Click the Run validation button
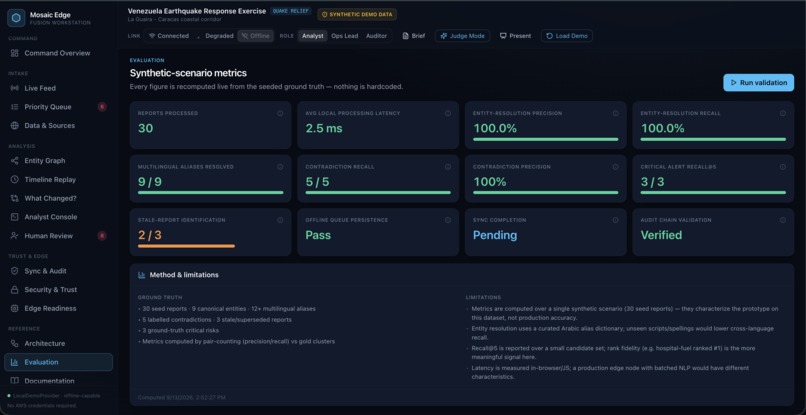The width and height of the screenshot is (806, 415). tap(758, 82)
